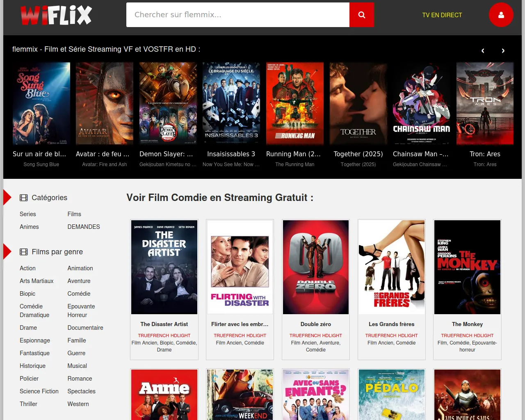The width and height of the screenshot is (525, 420).
Task: Show next carousel films arrow
Action: [503, 51]
